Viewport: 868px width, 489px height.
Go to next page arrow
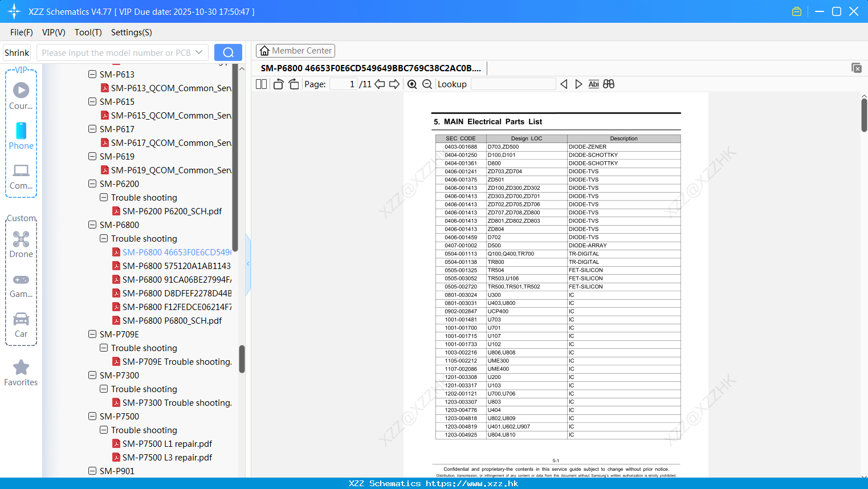pos(394,84)
